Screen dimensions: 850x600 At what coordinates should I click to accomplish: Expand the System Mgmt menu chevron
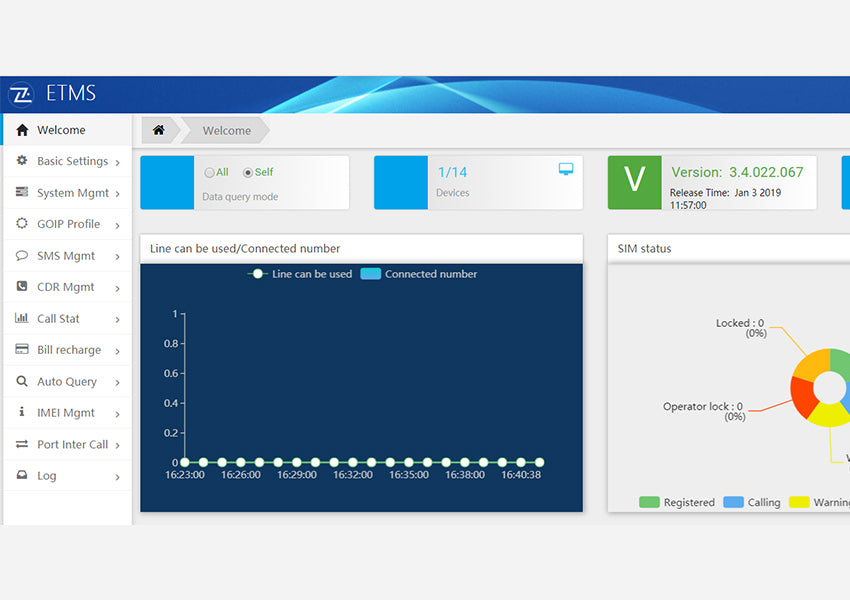coord(117,193)
